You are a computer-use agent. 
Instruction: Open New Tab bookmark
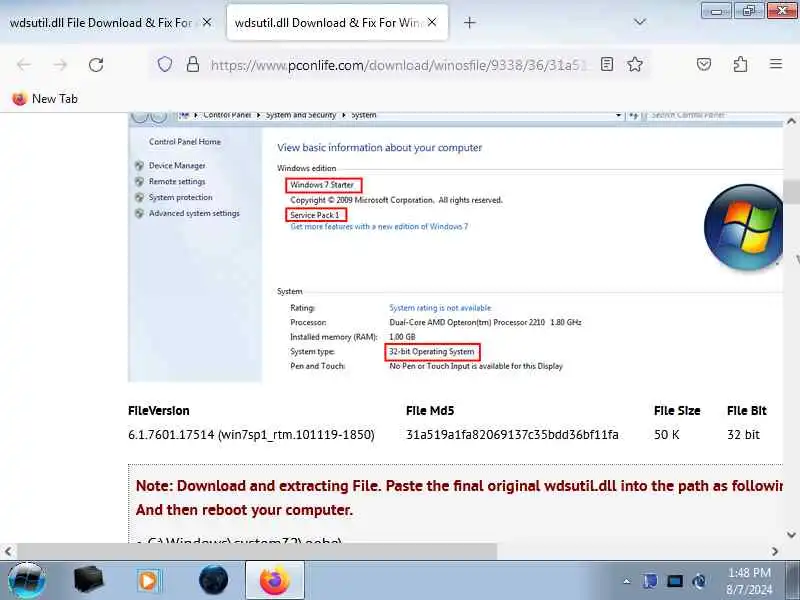tap(45, 98)
